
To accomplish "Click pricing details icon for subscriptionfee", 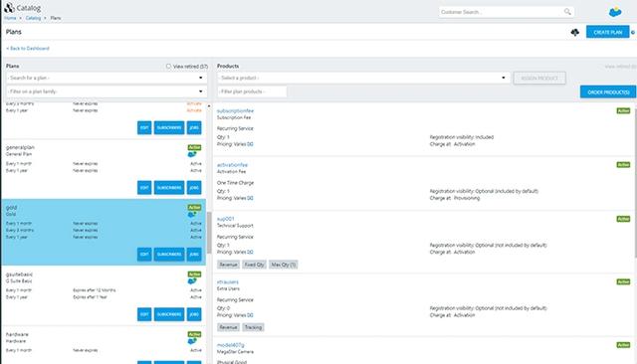I will click(250, 144).
